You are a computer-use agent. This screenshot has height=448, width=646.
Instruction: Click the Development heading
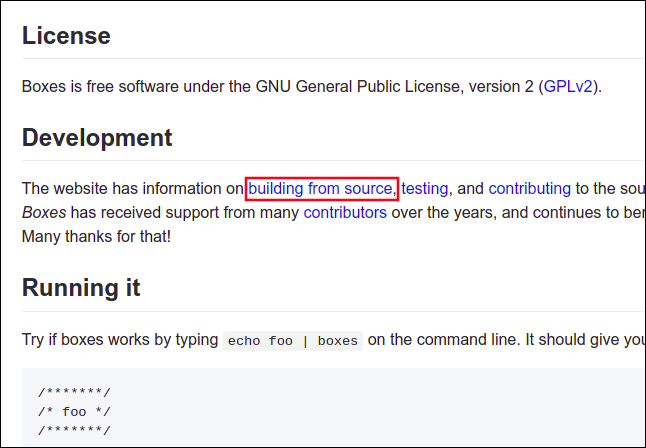point(97,138)
